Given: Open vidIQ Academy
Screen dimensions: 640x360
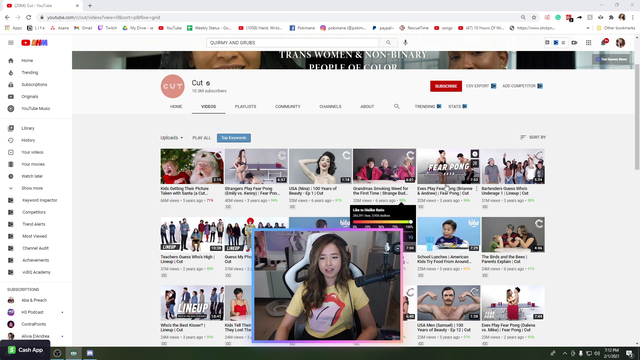Looking at the screenshot, I should pos(36,272).
